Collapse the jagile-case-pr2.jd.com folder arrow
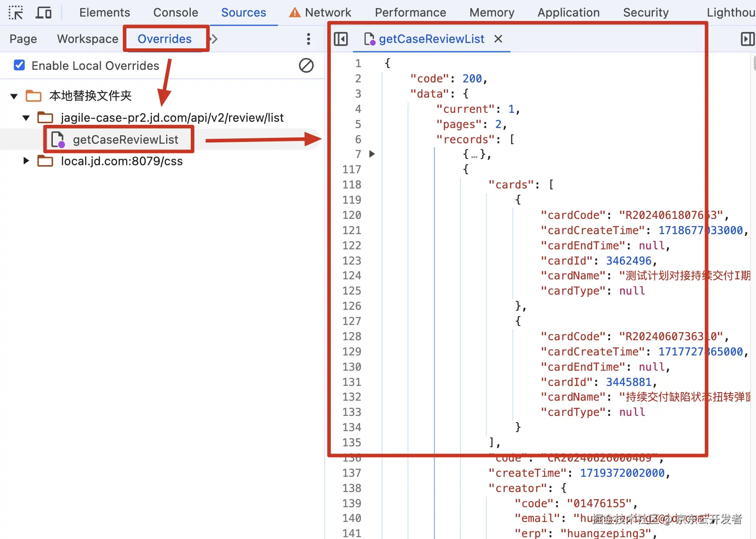The height and width of the screenshot is (539, 756). 26,118
